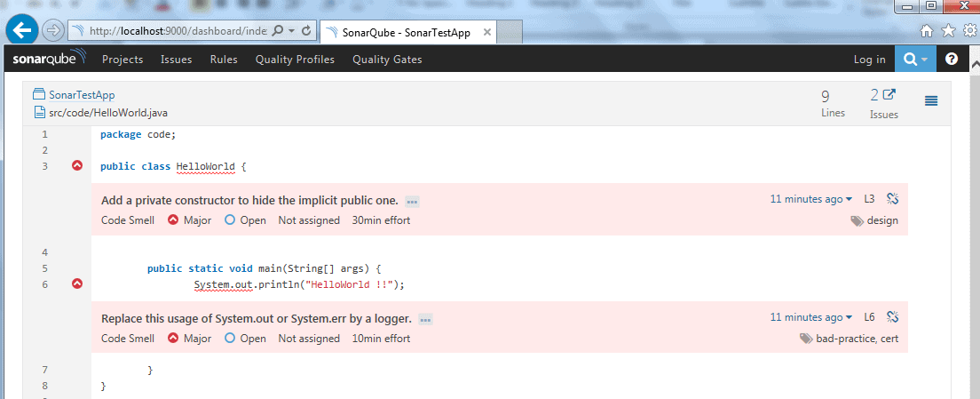Click the SonarQube logo
The width and height of the screenshot is (980, 399).
(x=50, y=59)
